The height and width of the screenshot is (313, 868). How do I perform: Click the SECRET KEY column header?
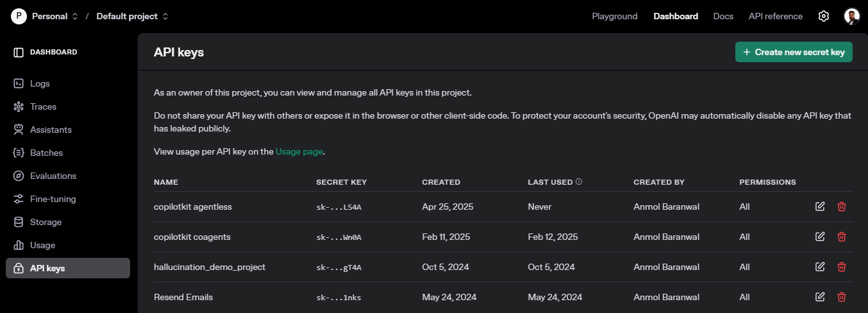click(342, 182)
